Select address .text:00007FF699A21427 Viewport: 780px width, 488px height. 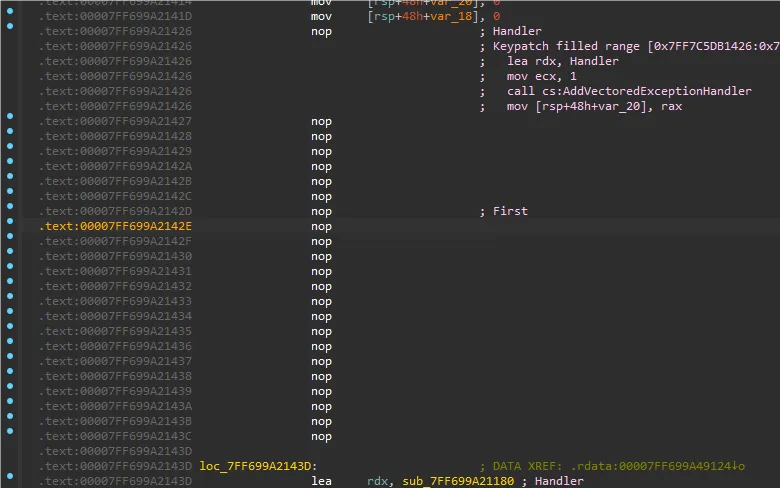115,121
